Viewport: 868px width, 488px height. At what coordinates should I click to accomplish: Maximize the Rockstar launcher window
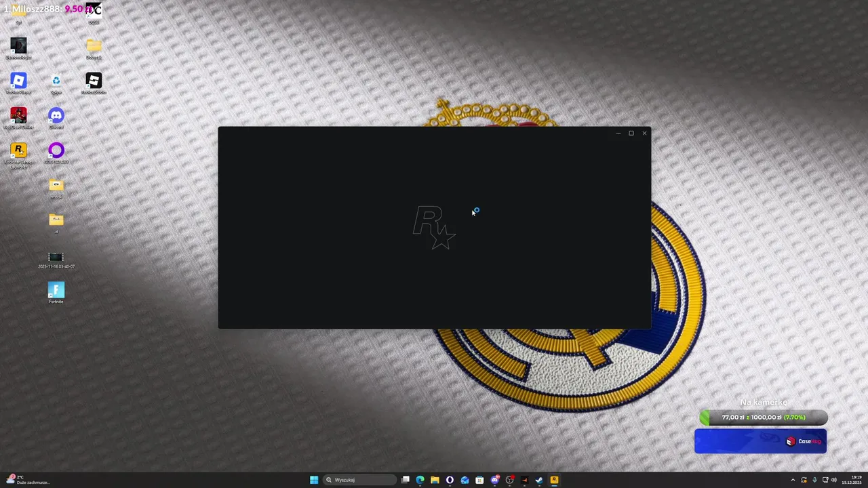tap(631, 133)
